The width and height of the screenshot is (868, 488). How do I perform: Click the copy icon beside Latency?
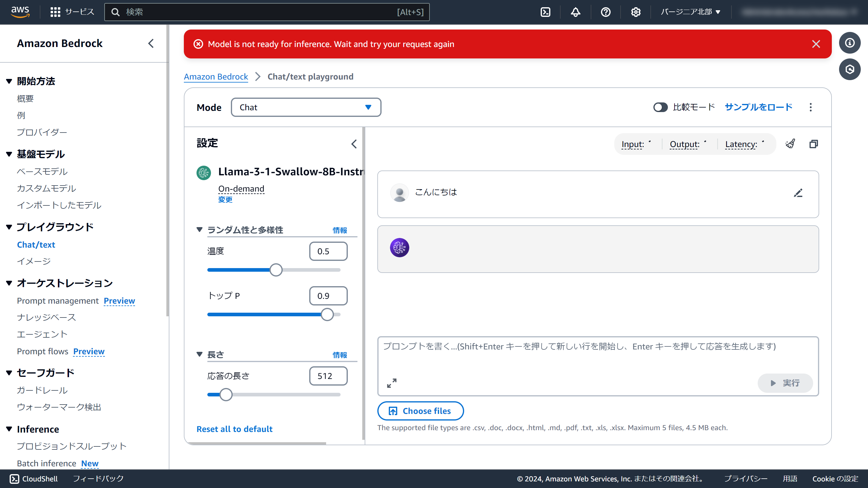point(813,144)
